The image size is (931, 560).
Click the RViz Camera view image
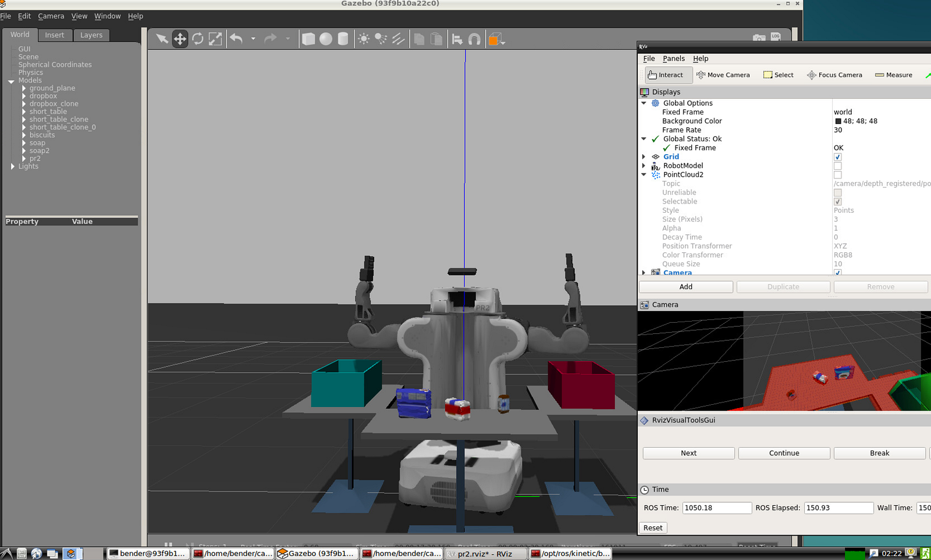784,361
